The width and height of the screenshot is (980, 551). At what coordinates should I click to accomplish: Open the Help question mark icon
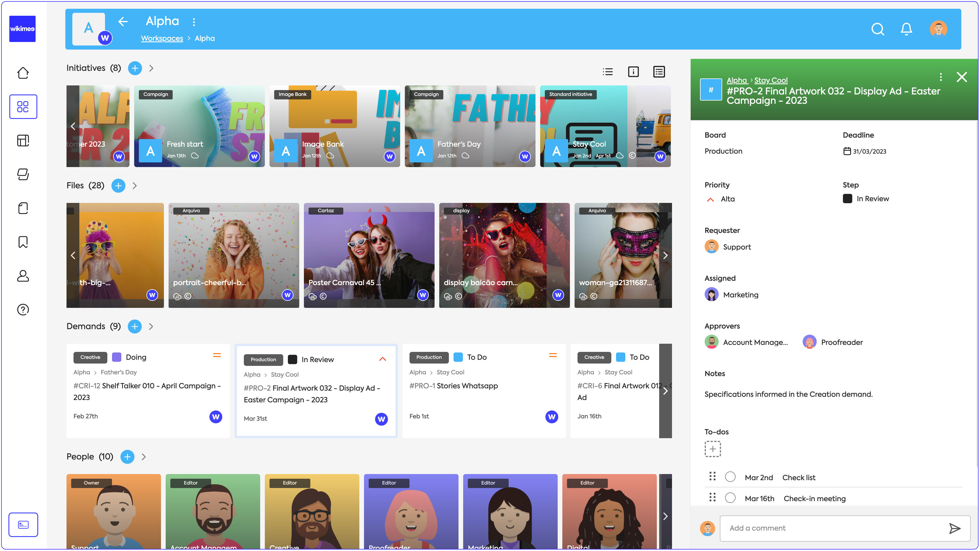coord(23,310)
